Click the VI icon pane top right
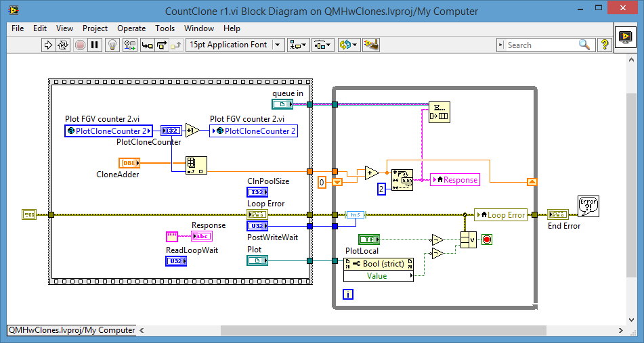 pyautogui.click(x=625, y=37)
